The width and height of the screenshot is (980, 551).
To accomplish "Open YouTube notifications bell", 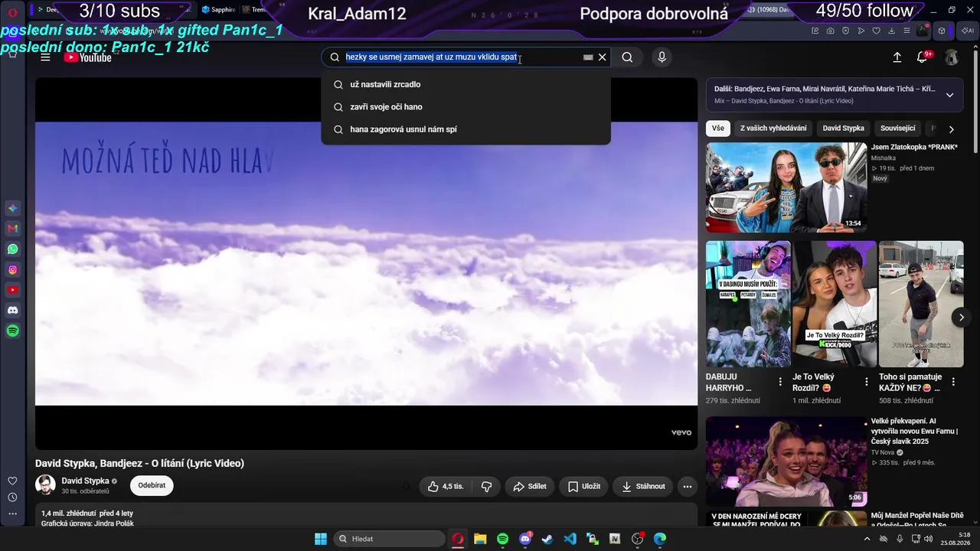I will [x=923, y=57].
